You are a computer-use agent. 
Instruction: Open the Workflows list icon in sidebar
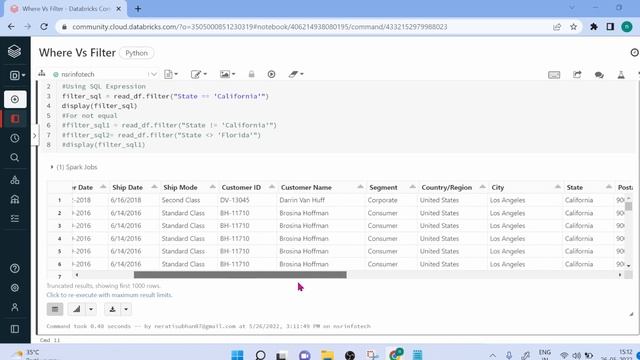[15, 218]
